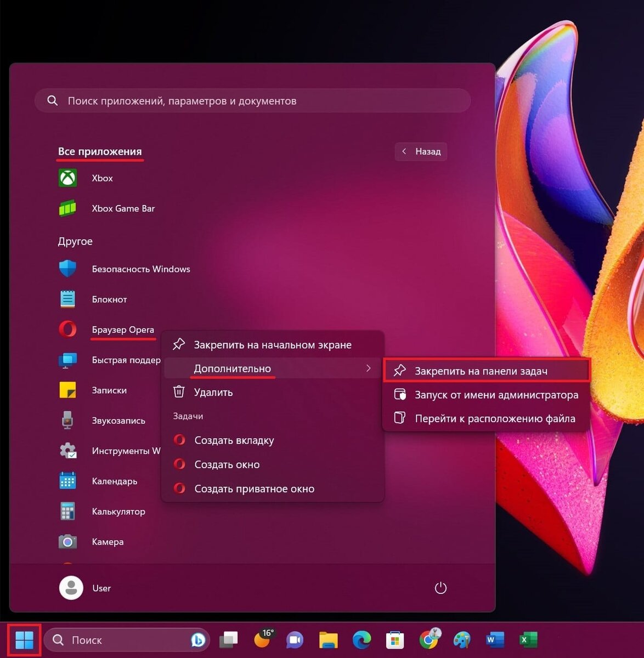Choose Удалить from context menu

273,392
